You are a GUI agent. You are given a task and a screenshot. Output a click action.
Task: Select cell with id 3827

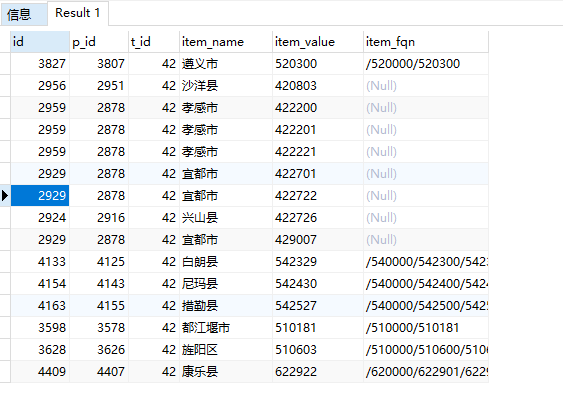(x=40, y=64)
